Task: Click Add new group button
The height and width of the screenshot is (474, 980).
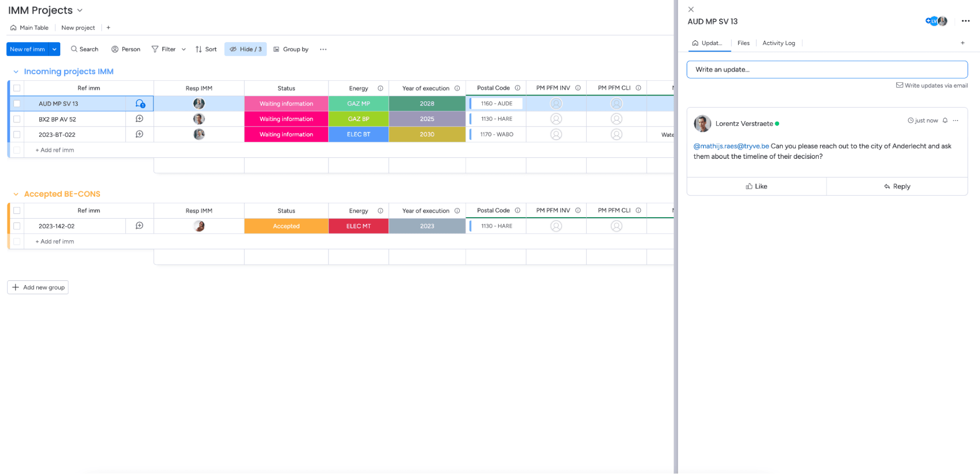Action: tap(38, 287)
